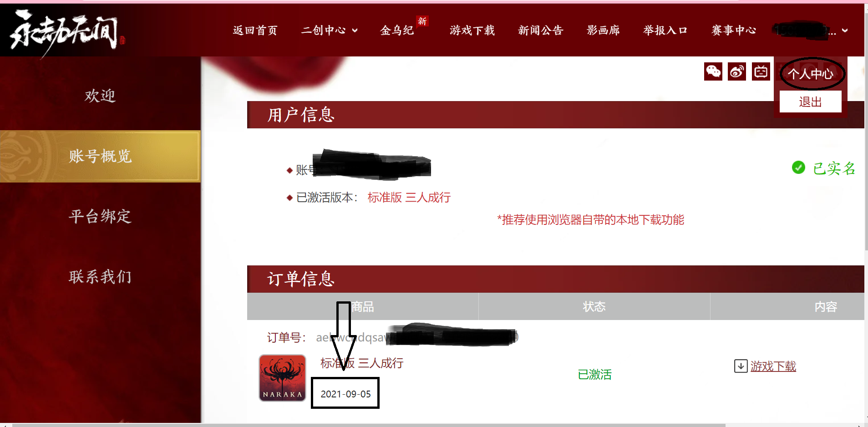Open 新闻公告 in the navigation bar
The width and height of the screenshot is (868, 427).
pyautogui.click(x=541, y=30)
